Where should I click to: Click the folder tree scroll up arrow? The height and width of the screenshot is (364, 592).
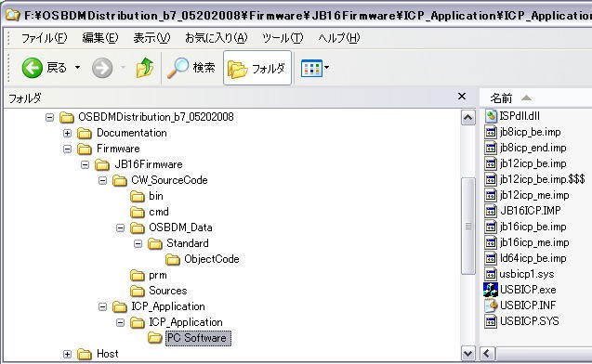(x=468, y=118)
